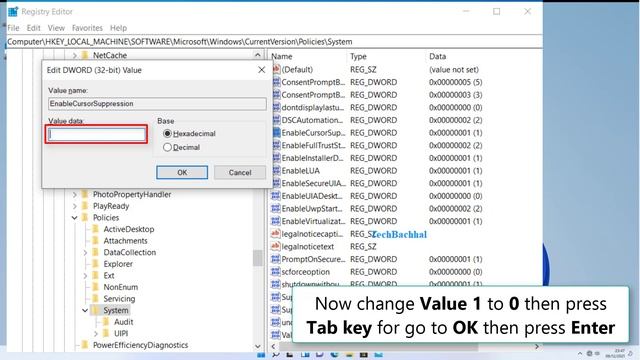Click the NetCache folder icon
This screenshot has height=360, width=640.
(x=85, y=55)
